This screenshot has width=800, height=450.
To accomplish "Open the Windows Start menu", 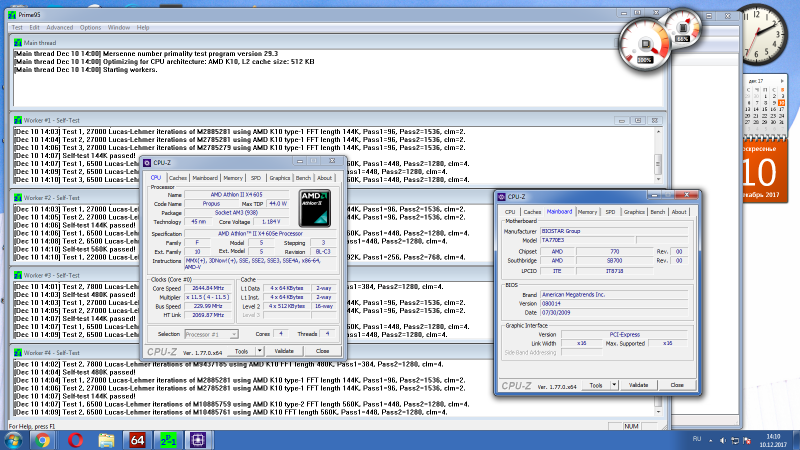I will tap(13, 440).
